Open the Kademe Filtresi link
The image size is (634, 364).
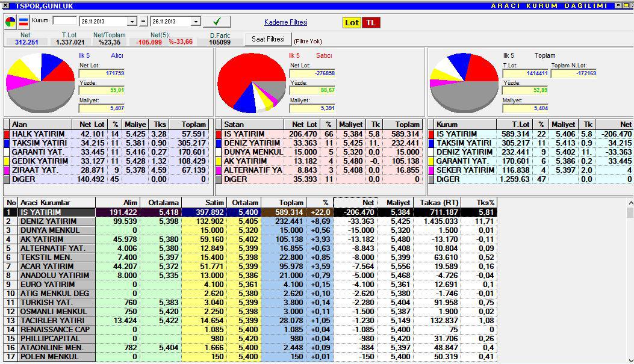(x=286, y=22)
